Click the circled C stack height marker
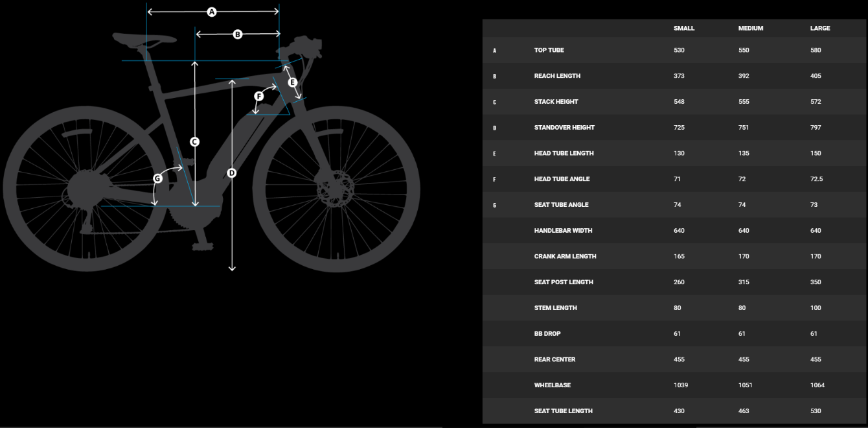Viewport: 868px width, 428px height. [194, 142]
